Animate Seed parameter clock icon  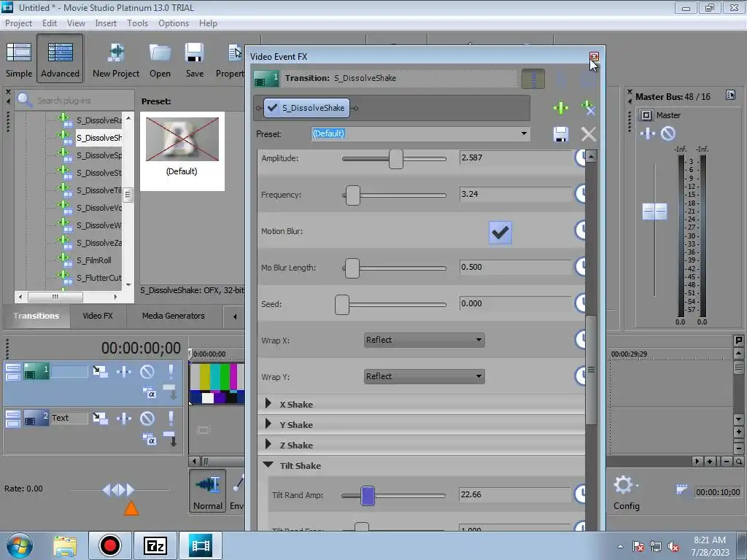tap(580, 303)
